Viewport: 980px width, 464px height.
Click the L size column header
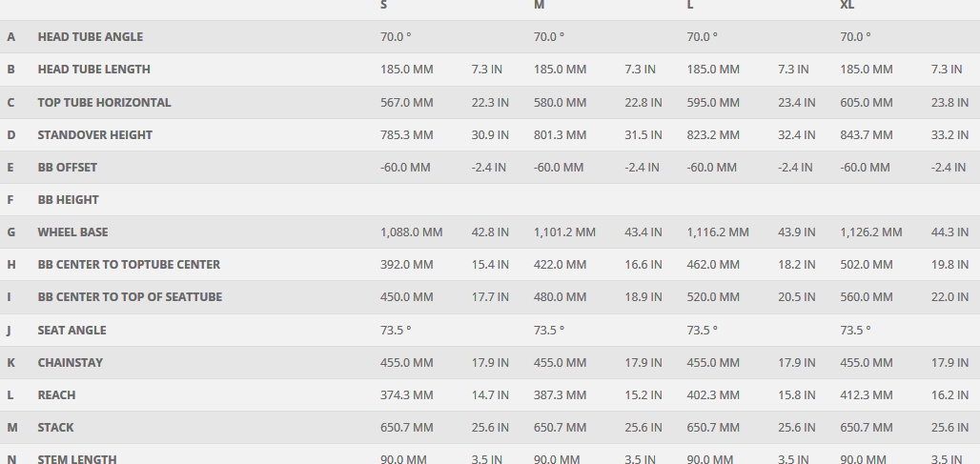click(x=690, y=5)
